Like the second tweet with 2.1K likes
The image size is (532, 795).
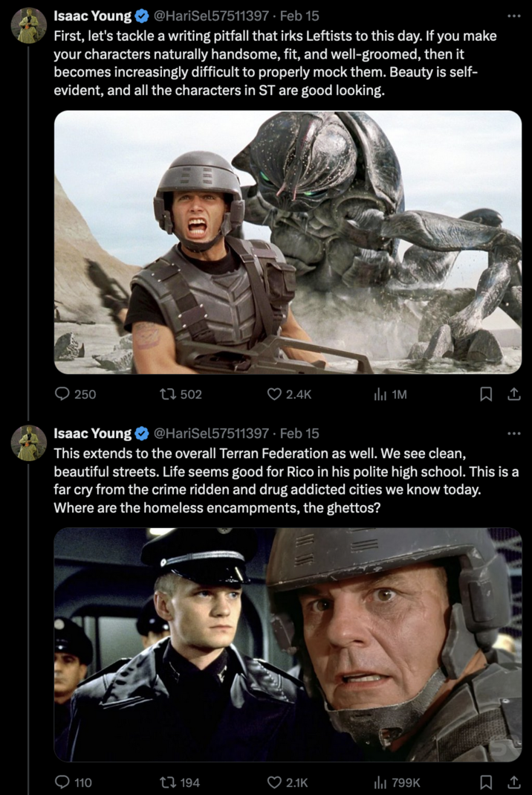tap(275, 782)
